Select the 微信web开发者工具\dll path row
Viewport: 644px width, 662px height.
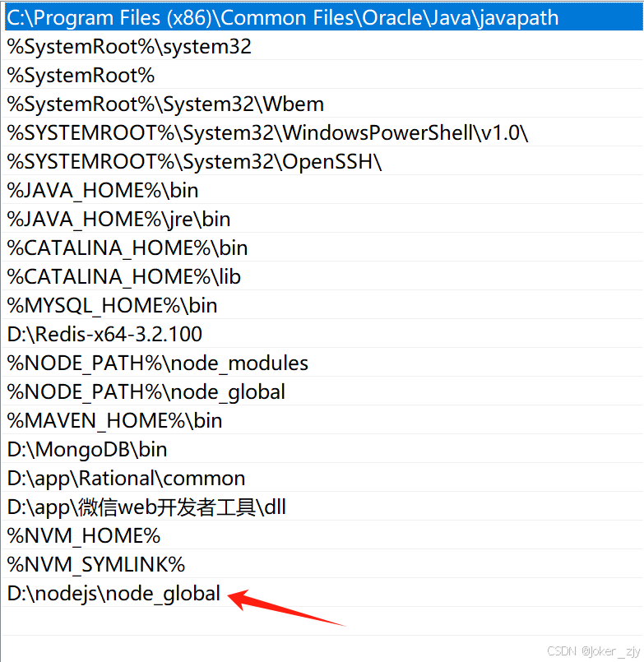[x=324, y=507]
